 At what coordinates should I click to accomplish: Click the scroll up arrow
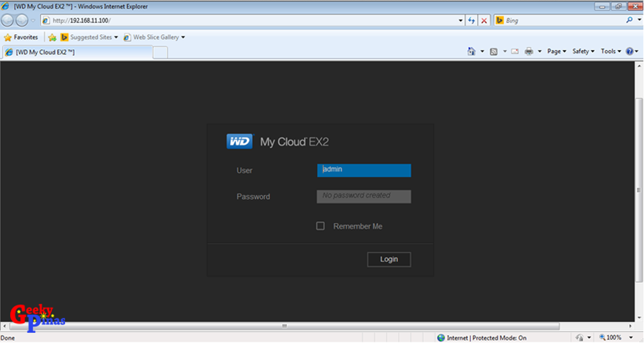639,65
